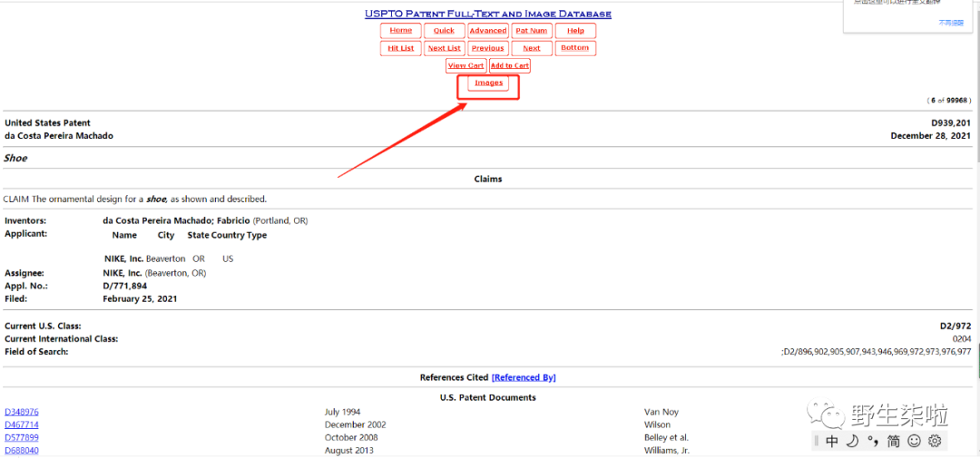Open the Advanced search button

click(x=488, y=31)
